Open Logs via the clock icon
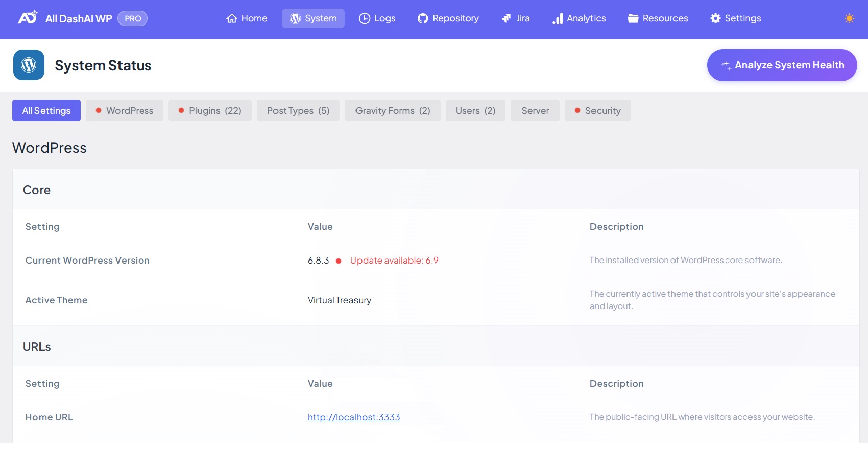Image resolution: width=868 pixels, height=449 pixels. coord(365,18)
